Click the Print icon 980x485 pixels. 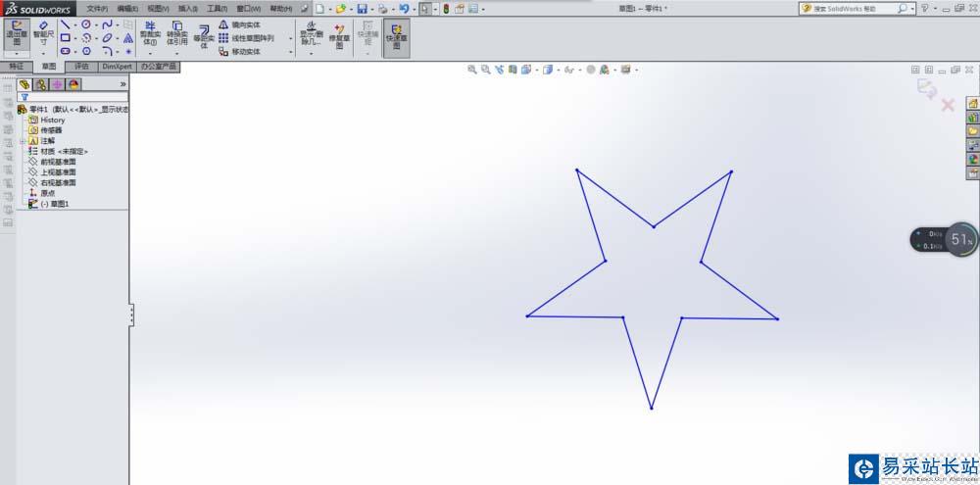coord(382,9)
